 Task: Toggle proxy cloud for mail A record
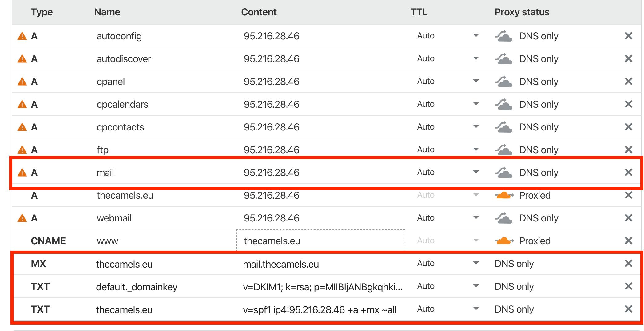(x=503, y=173)
